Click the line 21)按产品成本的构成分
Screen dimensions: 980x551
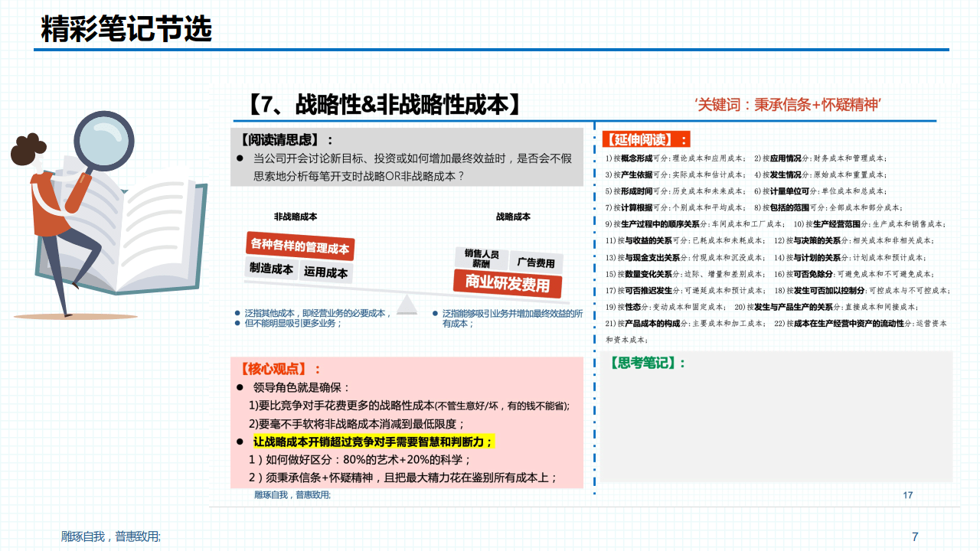click(685, 324)
